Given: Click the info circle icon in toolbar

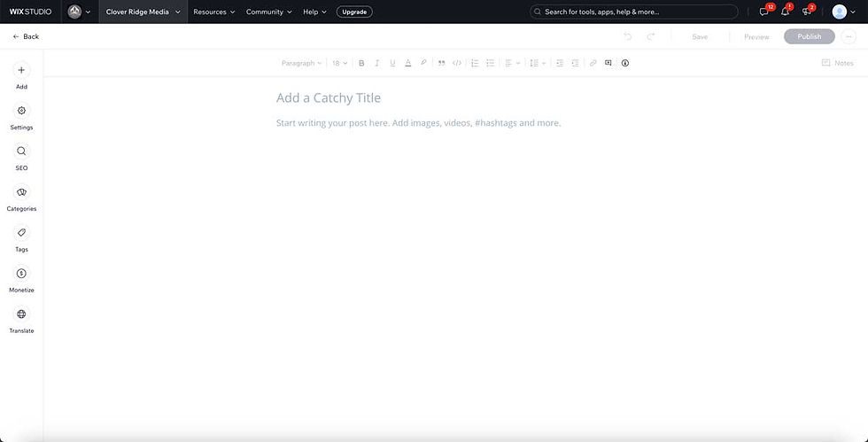Looking at the screenshot, I should [x=625, y=63].
